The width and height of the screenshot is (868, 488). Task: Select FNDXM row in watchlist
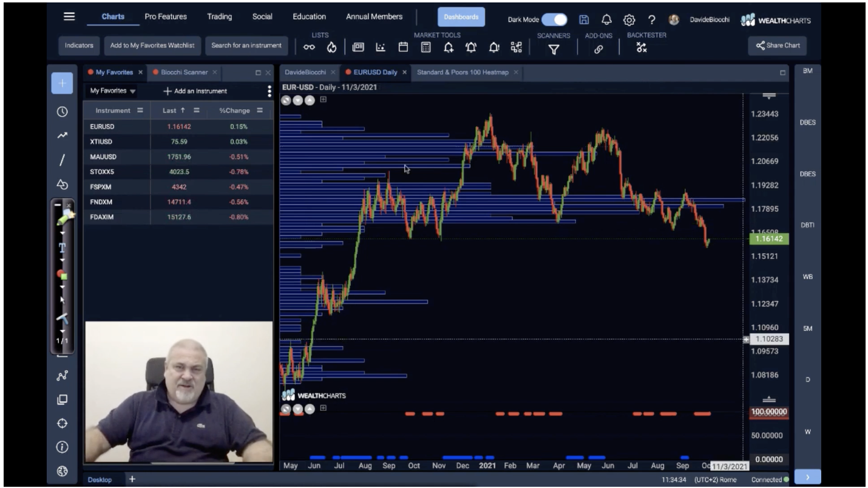point(178,202)
